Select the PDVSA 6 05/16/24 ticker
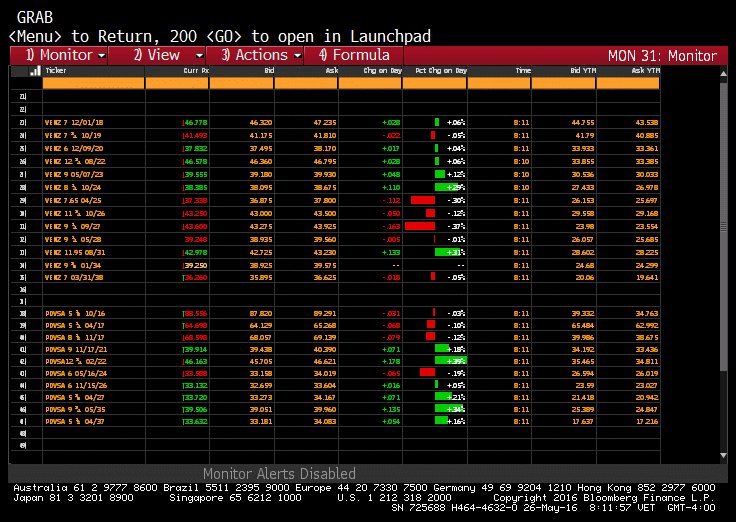This screenshot has width=736, height=522. click(77, 374)
